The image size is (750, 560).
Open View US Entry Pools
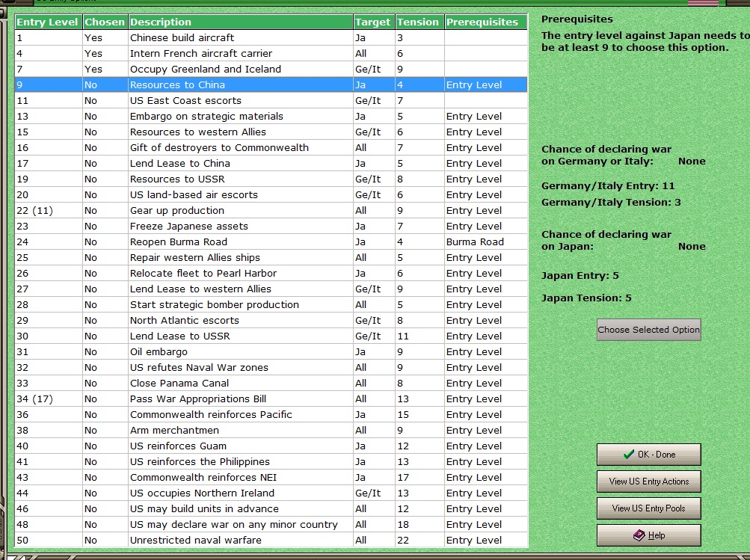pos(648,508)
